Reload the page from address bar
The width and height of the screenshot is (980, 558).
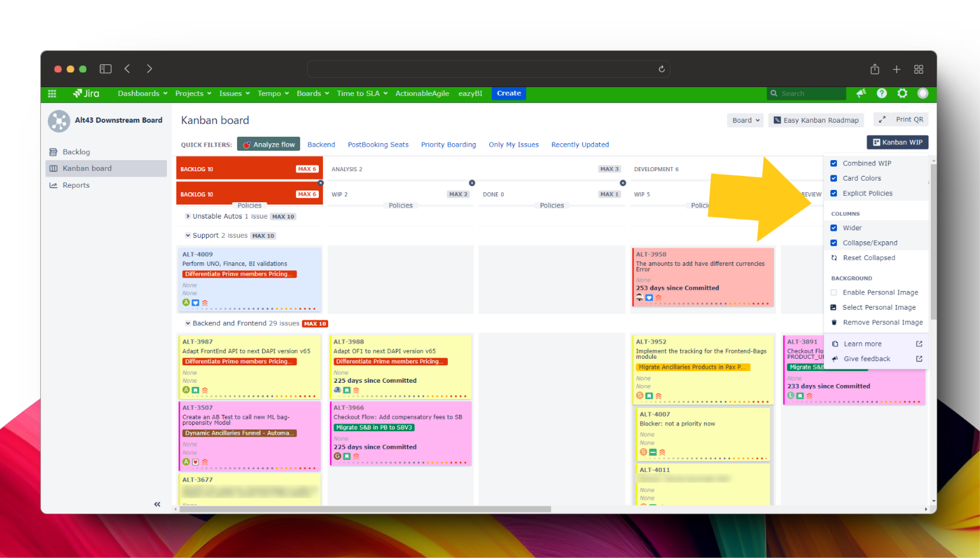tap(662, 69)
